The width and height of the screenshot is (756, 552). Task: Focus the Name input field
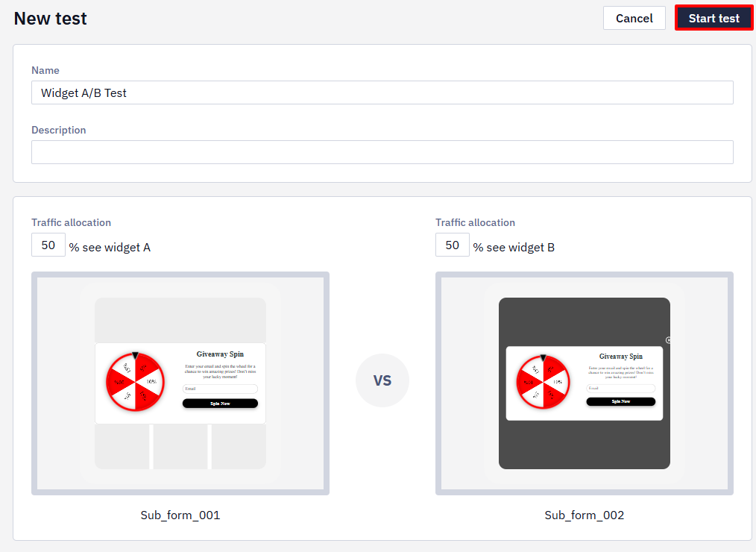click(x=382, y=92)
